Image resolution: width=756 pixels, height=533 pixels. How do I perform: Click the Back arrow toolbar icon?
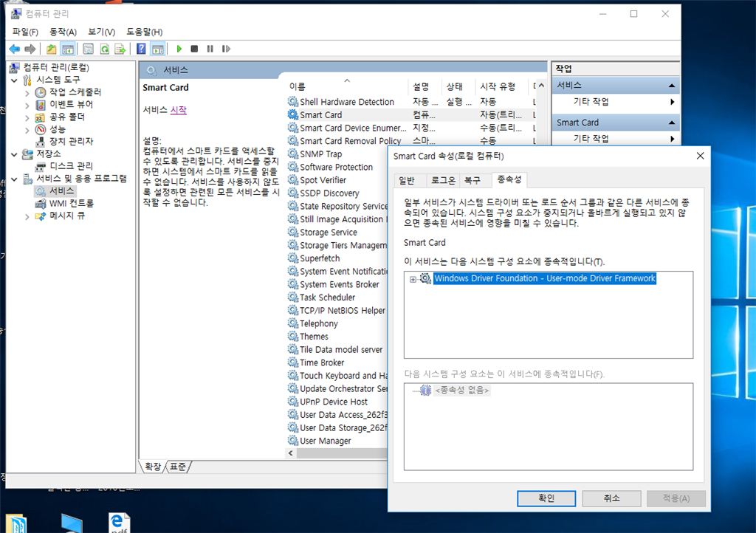coord(15,49)
